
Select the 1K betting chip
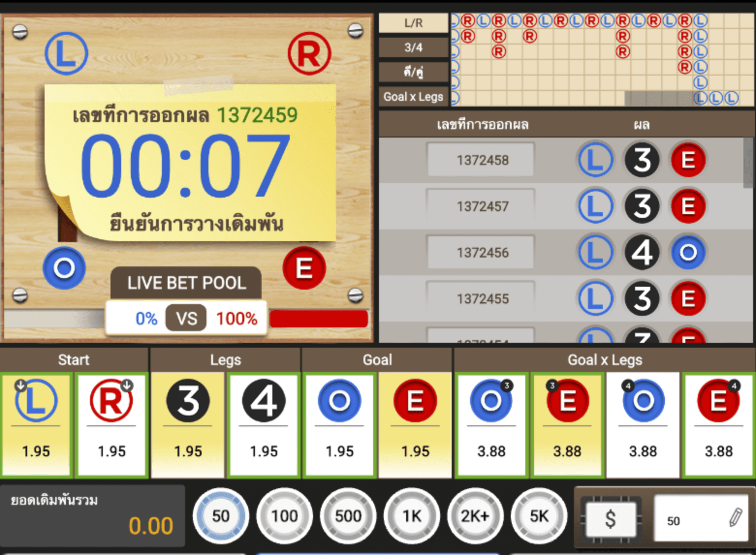click(x=412, y=516)
